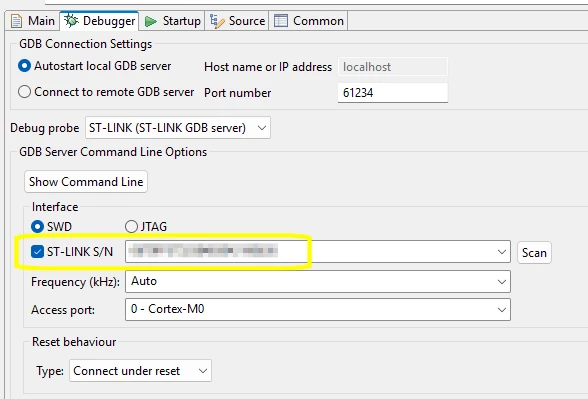This screenshot has height=399, width=588.
Task: Expand the ST-LINK serial number dropdown arrow
Action: click(502, 252)
